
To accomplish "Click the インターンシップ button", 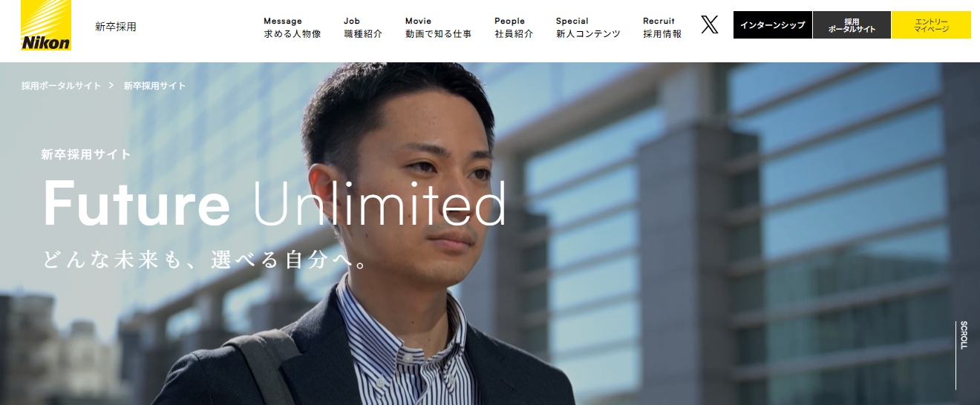I will (772, 25).
